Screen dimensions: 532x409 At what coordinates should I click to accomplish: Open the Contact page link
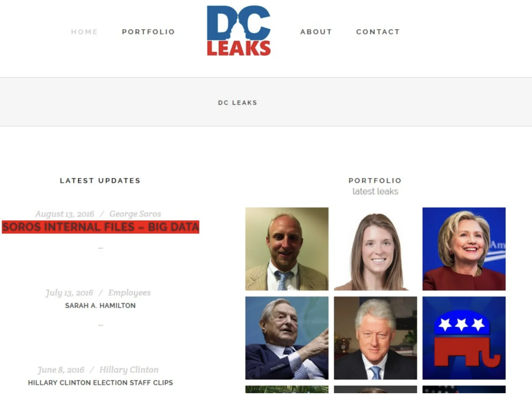coord(378,32)
